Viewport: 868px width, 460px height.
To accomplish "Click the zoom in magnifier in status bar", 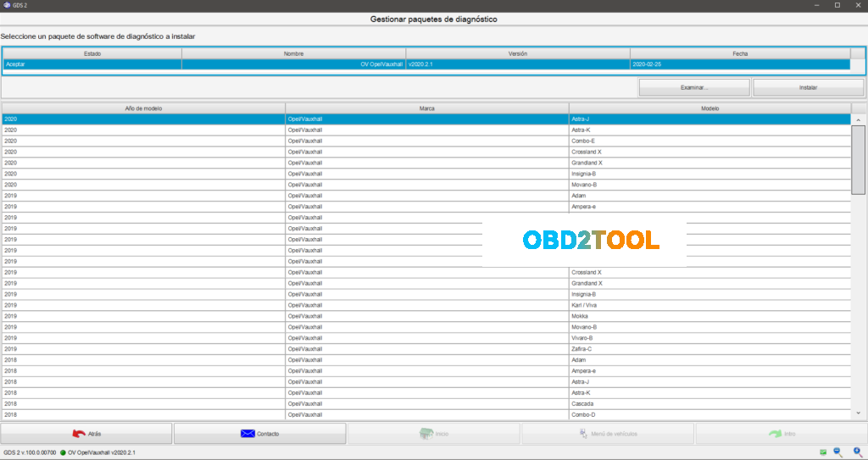I will (857, 452).
